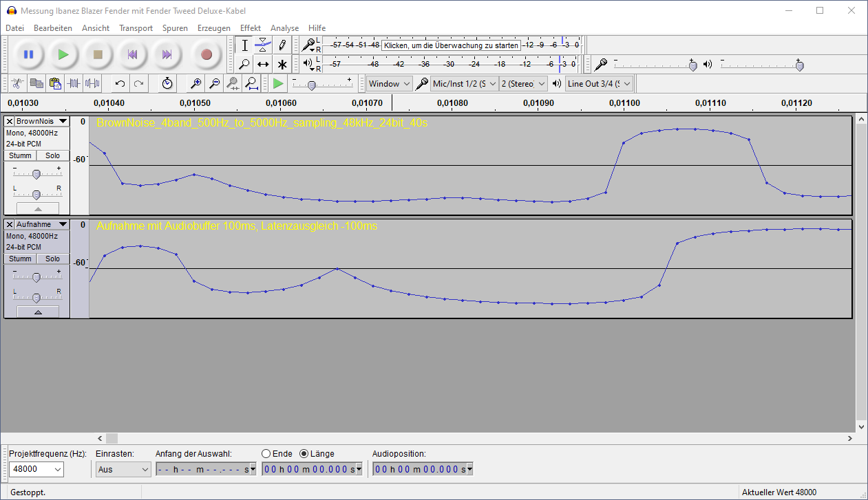Open the BrownNois track name dropdown
This screenshot has width=868, height=500.
click(x=43, y=121)
